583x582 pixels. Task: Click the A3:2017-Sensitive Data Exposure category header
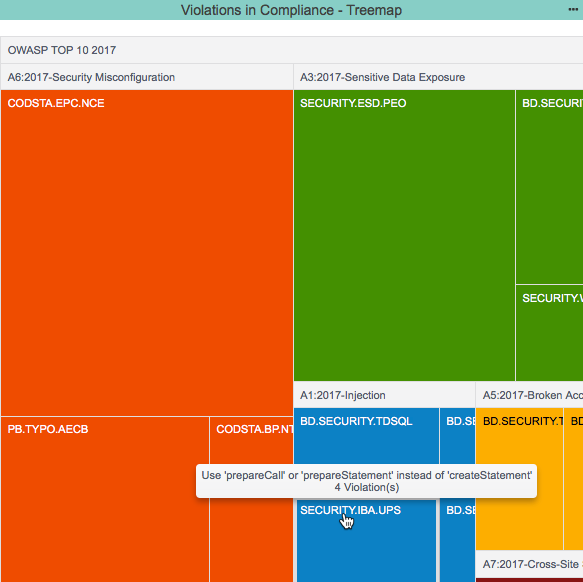coord(438,77)
